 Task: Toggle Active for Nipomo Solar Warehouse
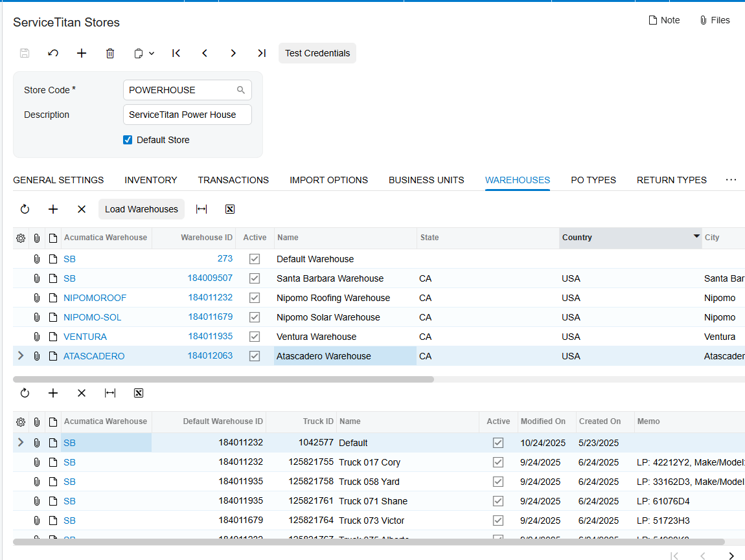click(x=255, y=317)
